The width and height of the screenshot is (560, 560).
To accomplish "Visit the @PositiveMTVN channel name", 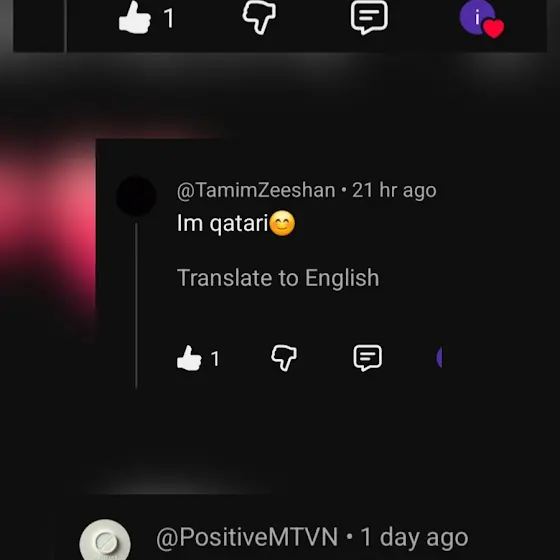I will (247, 537).
